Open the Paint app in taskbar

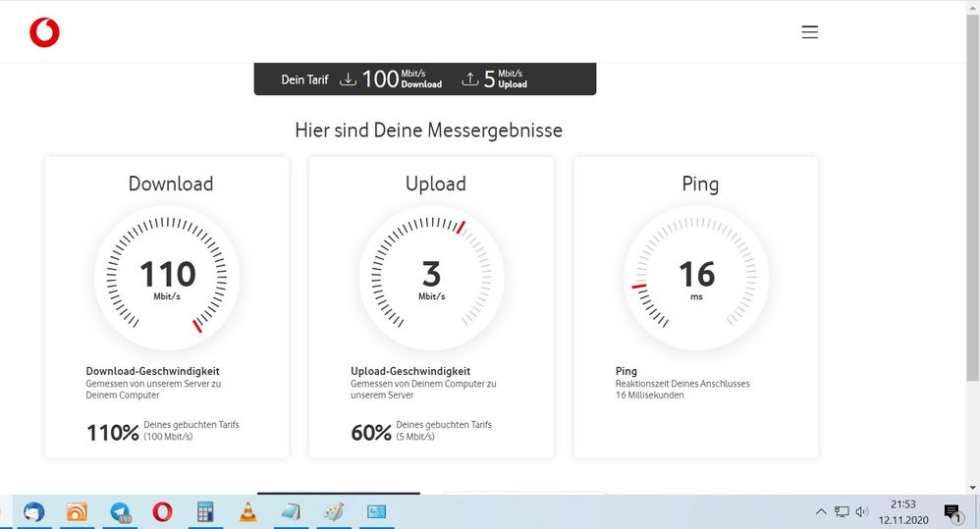click(x=334, y=512)
